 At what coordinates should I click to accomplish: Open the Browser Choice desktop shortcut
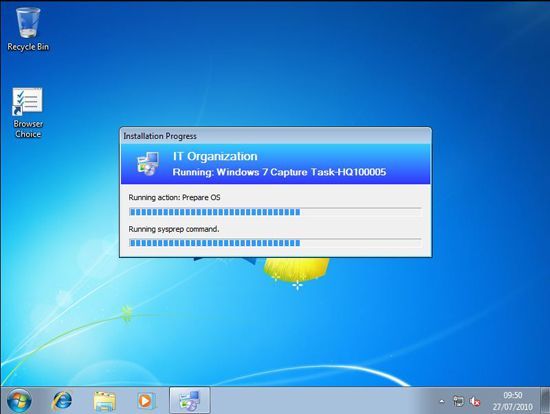pos(28,113)
